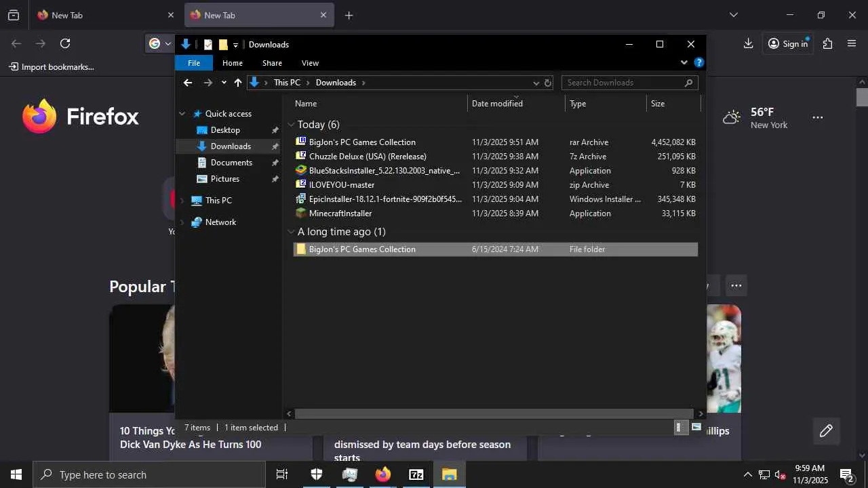Select Downloads in the navigation pane
This screenshot has height=488, width=868.
[x=231, y=146]
